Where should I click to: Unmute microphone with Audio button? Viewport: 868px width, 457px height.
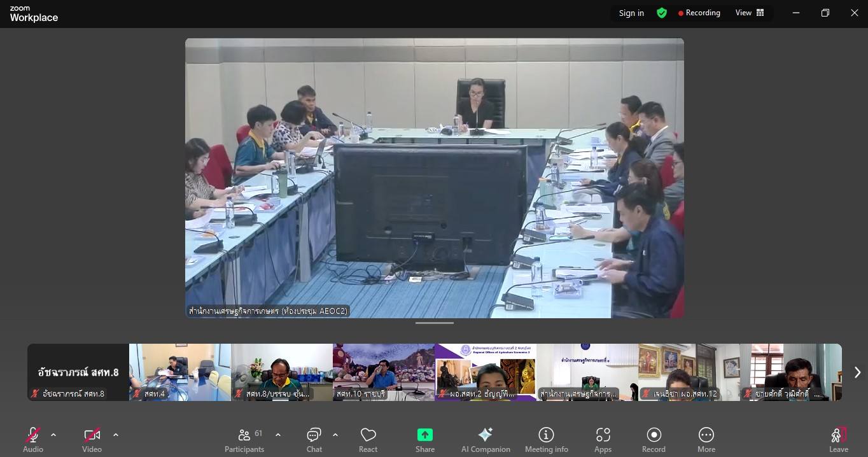click(33, 440)
